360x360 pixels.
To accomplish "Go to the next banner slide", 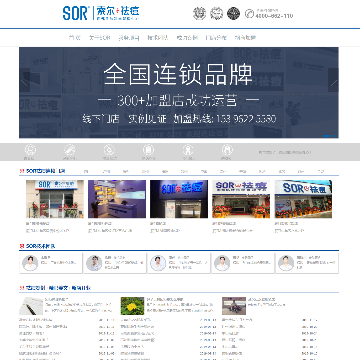I will [333, 80].
